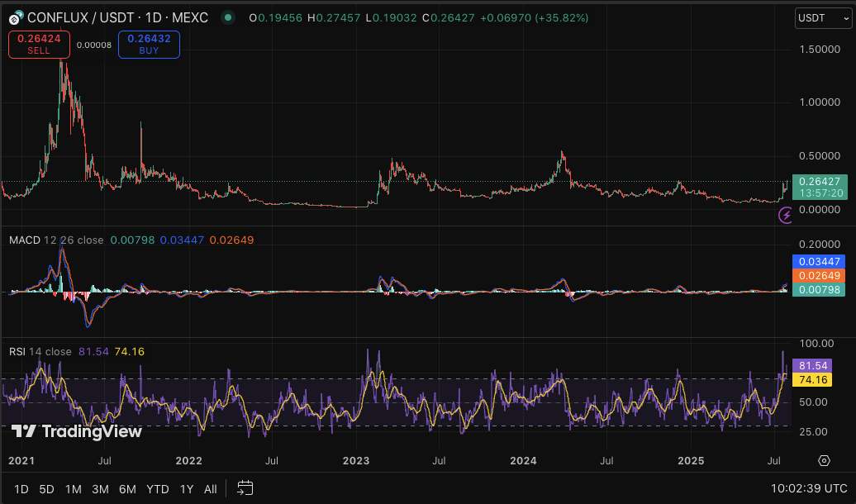
Task: Click the 2021 label on time axis
Action: pyautogui.click(x=21, y=461)
